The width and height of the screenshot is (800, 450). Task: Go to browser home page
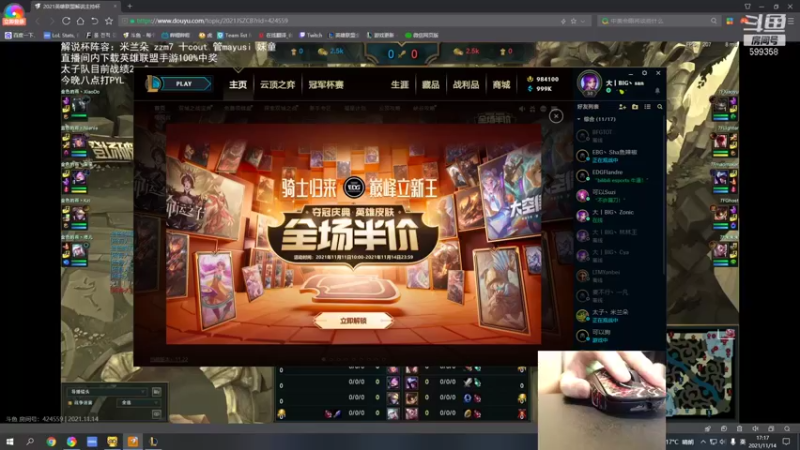[80, 21]
